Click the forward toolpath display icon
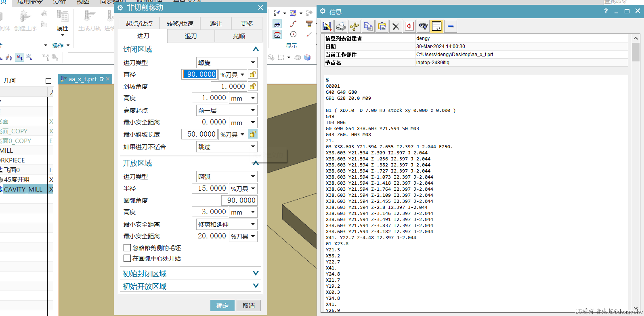The width and height of the screenshot is (644, 316). [277, 24]
